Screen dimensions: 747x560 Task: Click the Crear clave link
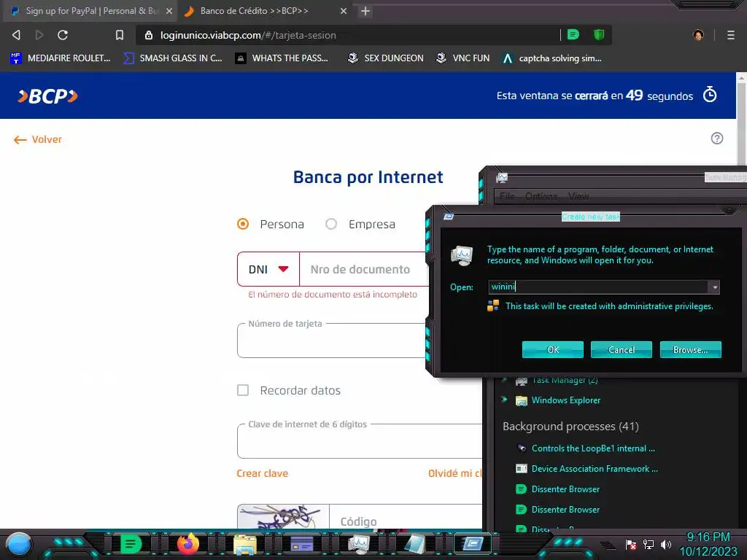click(x=263, y=473)
